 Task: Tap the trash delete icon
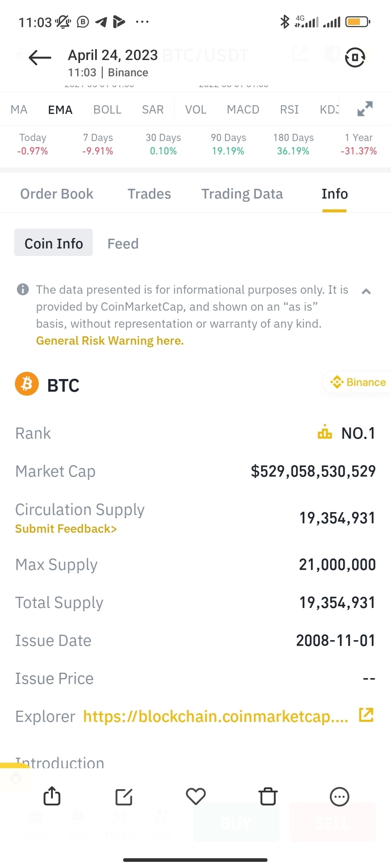268,796
